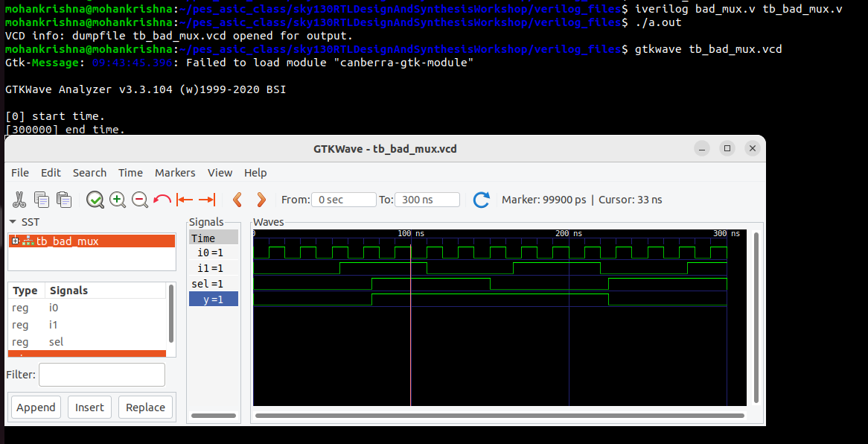The height and width of the screenshot is (444, 868).
Task: Zoom in on the waveform display
Action: point(117,199)
